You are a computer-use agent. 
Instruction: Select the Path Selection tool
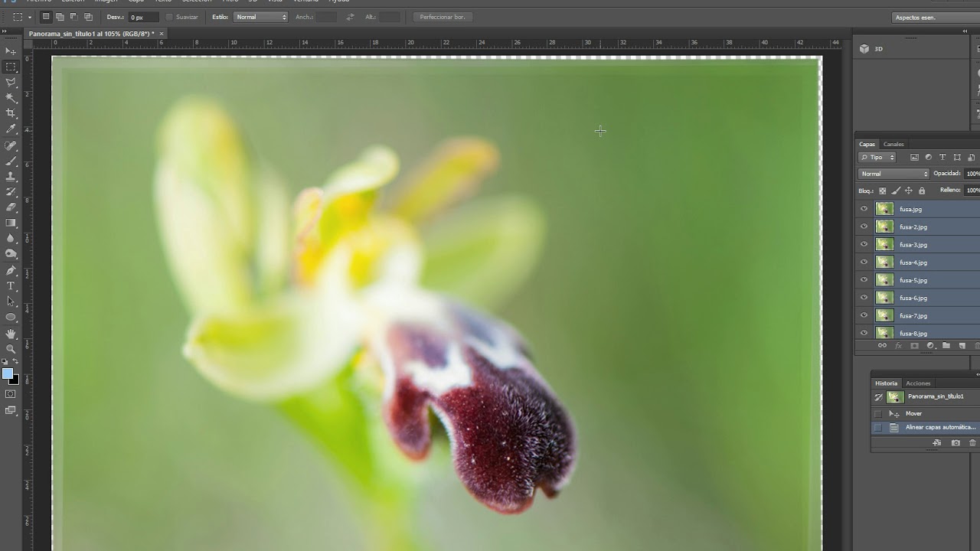(x=11, y=302)
